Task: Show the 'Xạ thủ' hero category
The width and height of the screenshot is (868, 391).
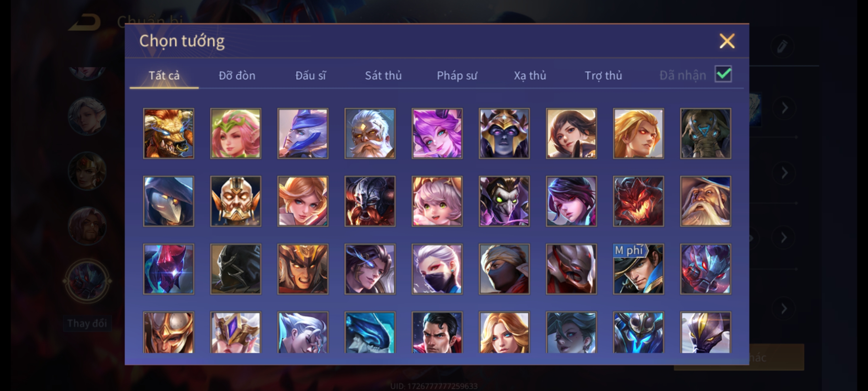Action: tap(530, 75)
